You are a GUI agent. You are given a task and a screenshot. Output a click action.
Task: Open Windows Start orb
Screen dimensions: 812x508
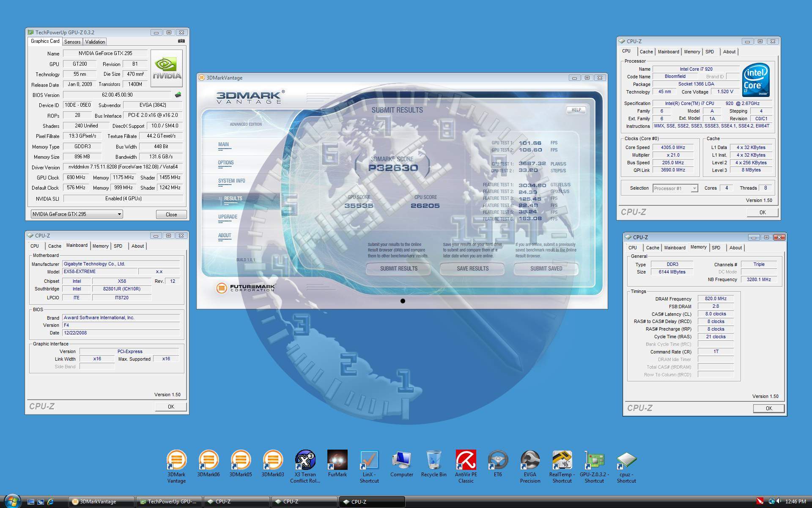click(x=11, y=501)
